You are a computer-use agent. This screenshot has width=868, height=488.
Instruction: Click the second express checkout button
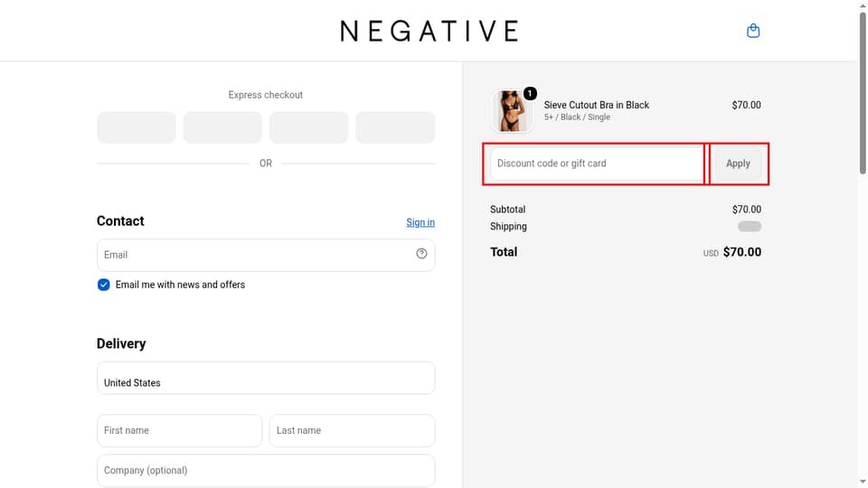222,127
